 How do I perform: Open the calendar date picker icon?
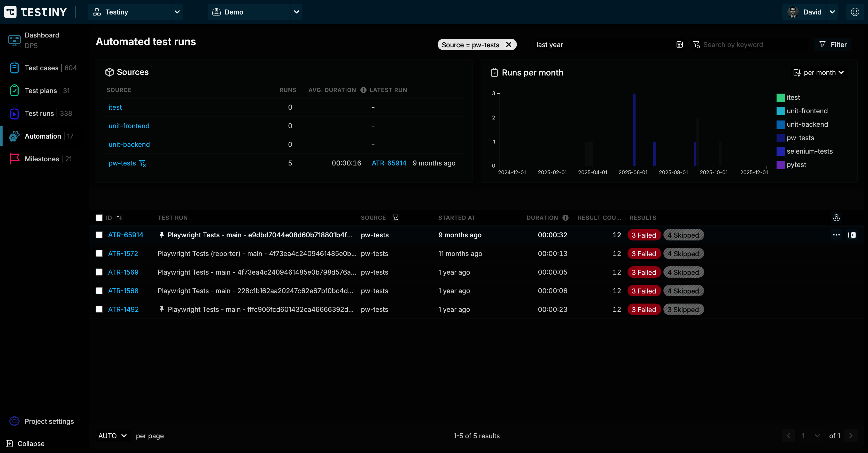pos(679,44)
